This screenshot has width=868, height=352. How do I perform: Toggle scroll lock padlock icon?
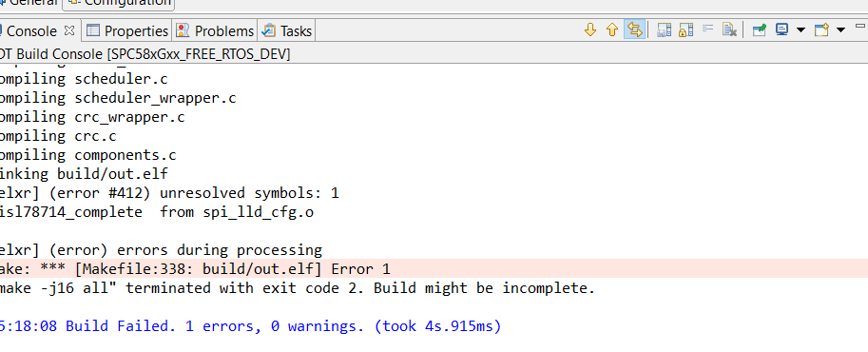click(x=685, y=29)
